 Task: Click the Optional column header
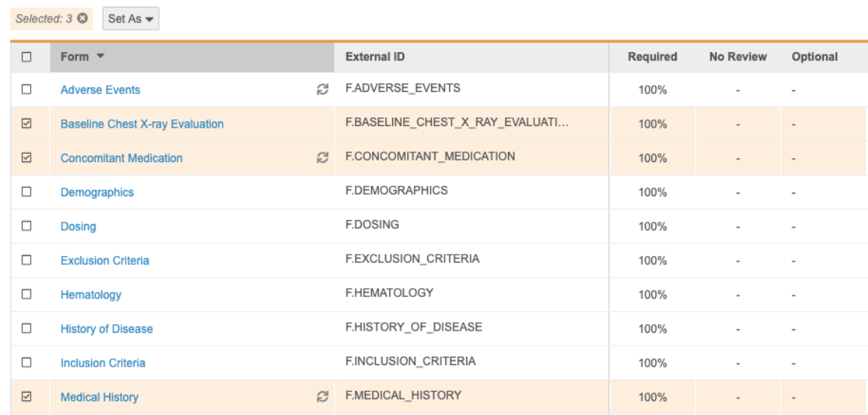tap(814, 57)
